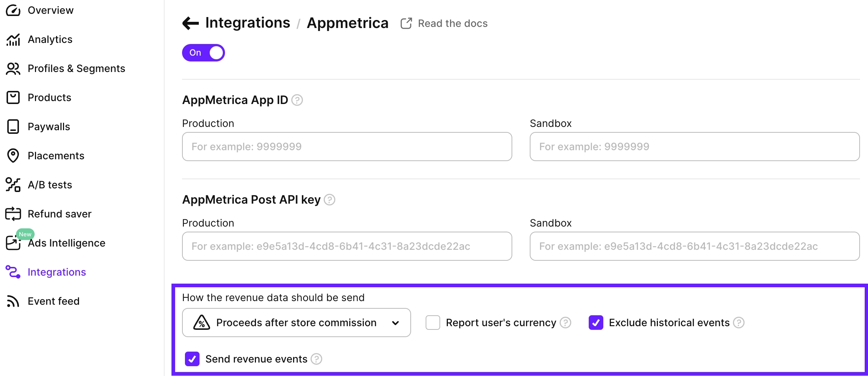Open A/B tests via its icon
This screenshot has height=376, width=868.
tap(13, 185)
